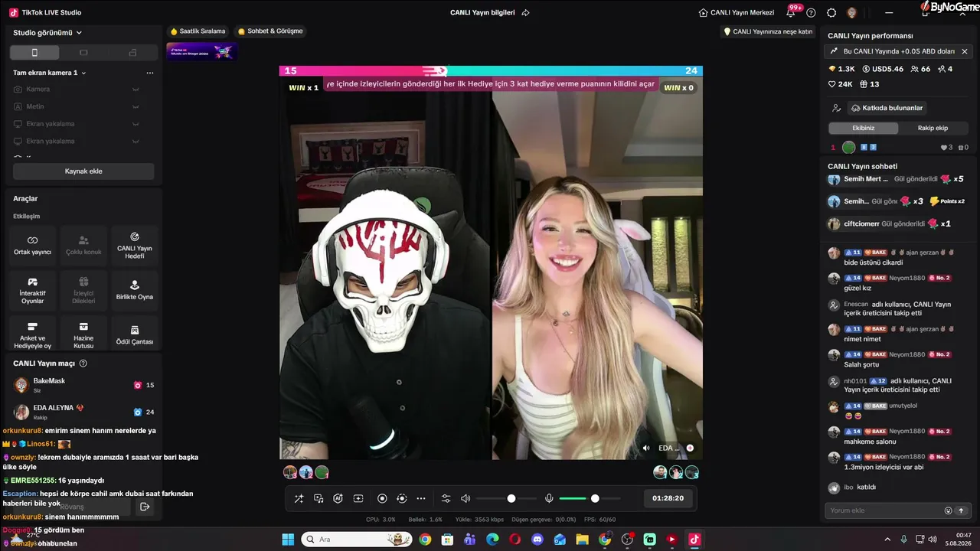Open scene options three-dot menu
The width and height of the screenshot is (980, 551).
[x=150, y=73]
